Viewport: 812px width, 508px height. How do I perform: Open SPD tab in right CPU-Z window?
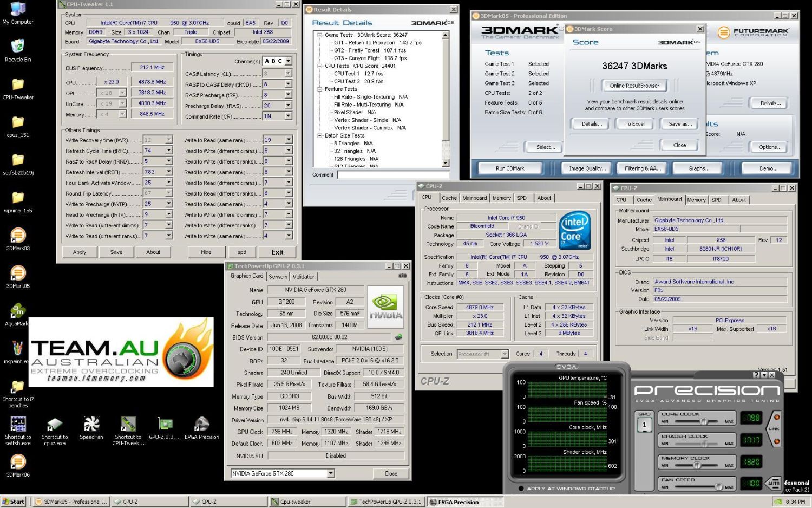tap(716, 200)
